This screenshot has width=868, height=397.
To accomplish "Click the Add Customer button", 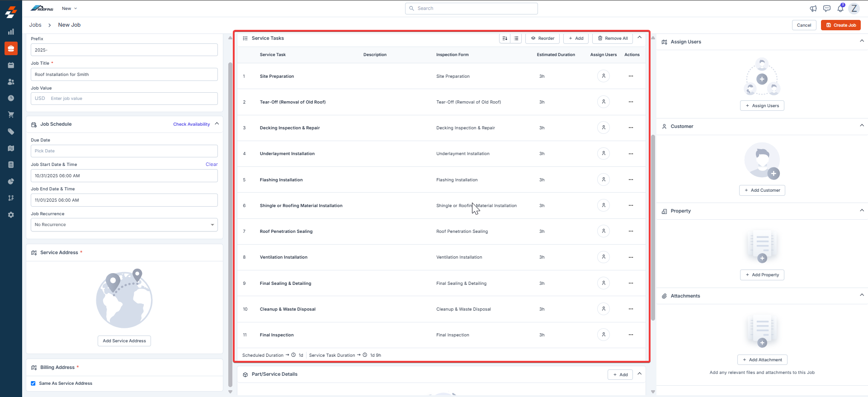I will pyautogui.click(x=762, y=190).
